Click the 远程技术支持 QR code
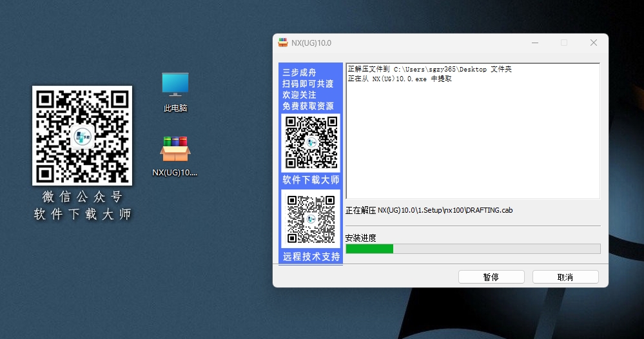 (x=311, y=218)
